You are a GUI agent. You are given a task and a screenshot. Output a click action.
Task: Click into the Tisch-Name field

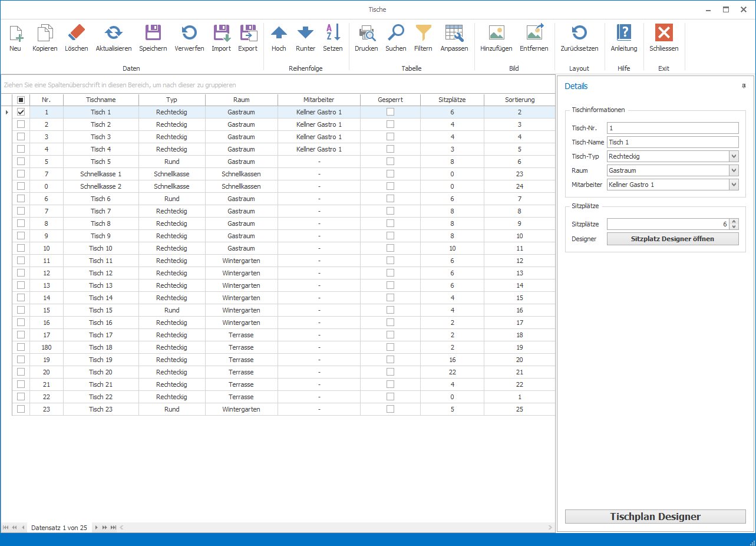click(672, 142)
